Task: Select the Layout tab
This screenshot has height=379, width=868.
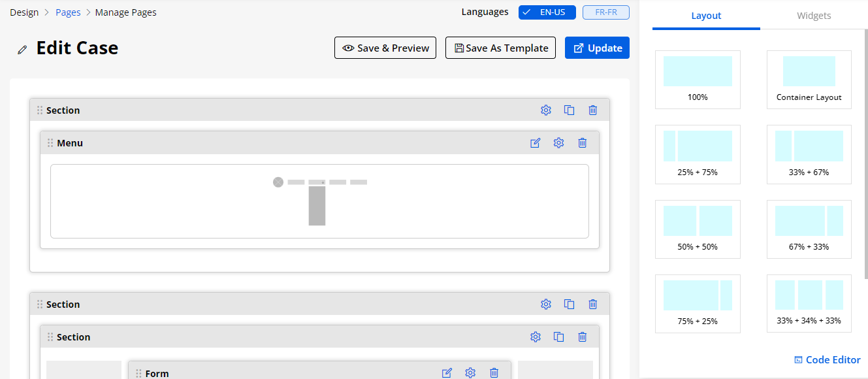Action: 706,16
